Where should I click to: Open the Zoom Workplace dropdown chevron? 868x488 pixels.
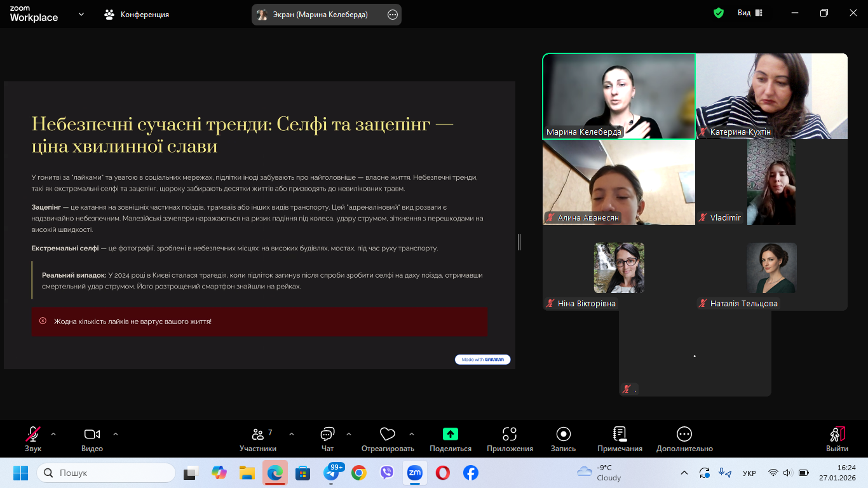tap(81, 14)
